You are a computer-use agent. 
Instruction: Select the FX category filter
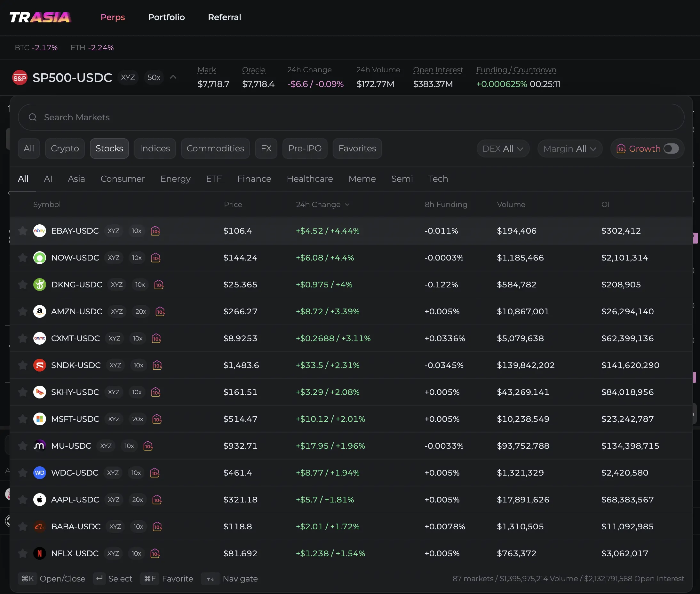click(x=266, y=148)
